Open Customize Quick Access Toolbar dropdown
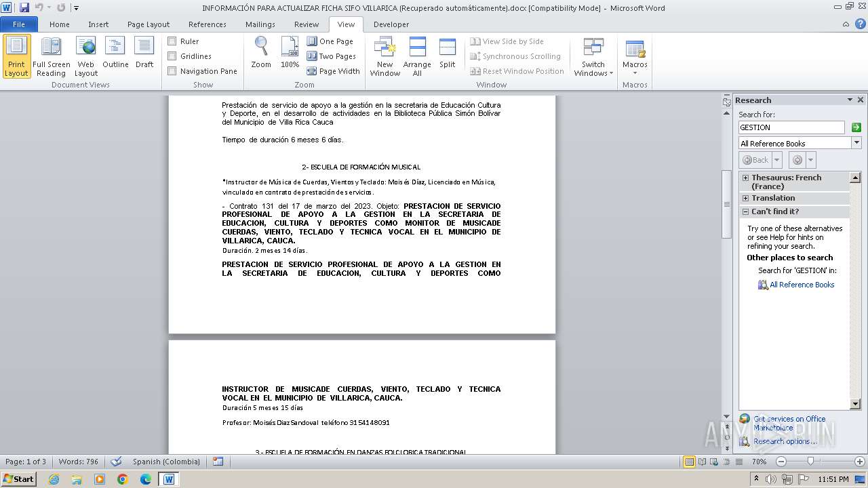 pyautogui.click(x=76, y=8)
